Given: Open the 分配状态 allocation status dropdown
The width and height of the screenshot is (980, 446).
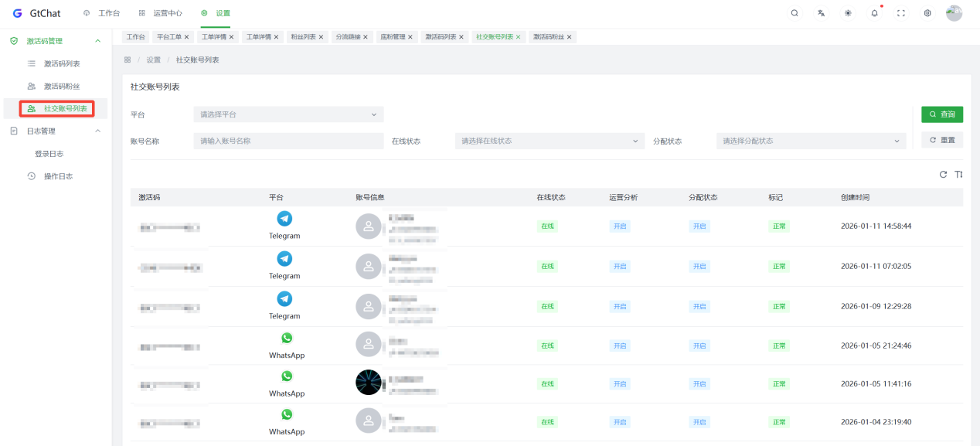Looking at the screenshot, I should [x=811, y=141].
